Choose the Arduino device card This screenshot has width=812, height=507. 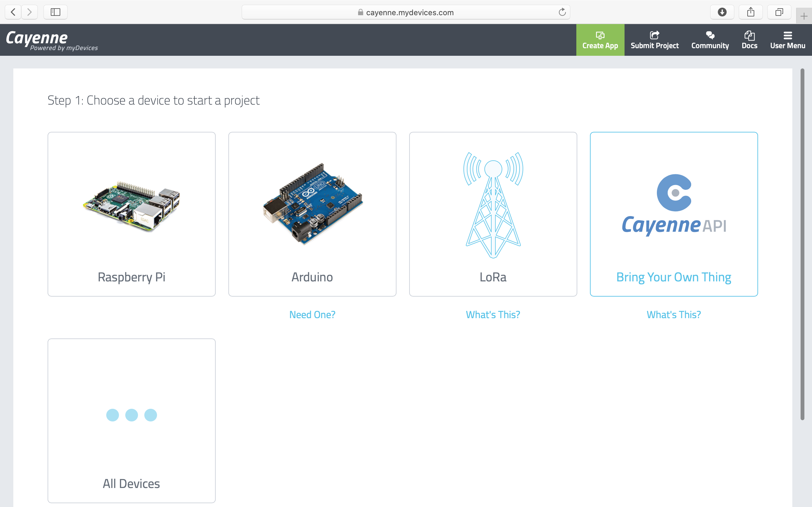(x=312, y=214)
